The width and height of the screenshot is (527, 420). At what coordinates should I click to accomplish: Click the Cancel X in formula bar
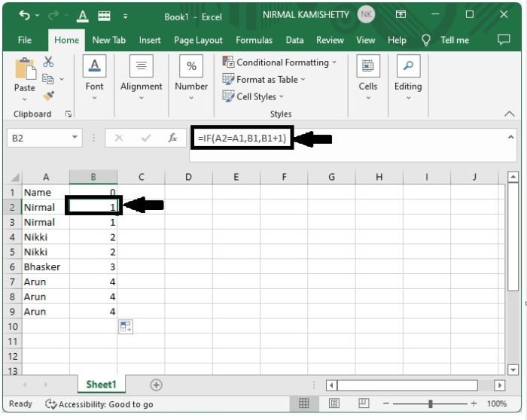coord(119,138)
